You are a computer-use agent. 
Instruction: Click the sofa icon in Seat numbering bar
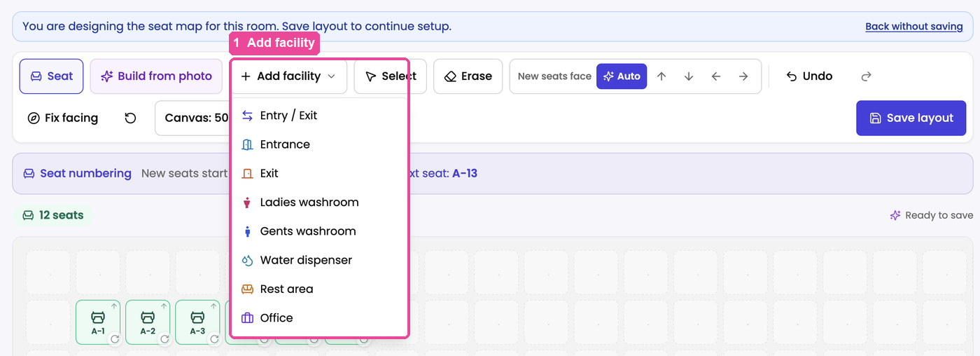point(29,173)
